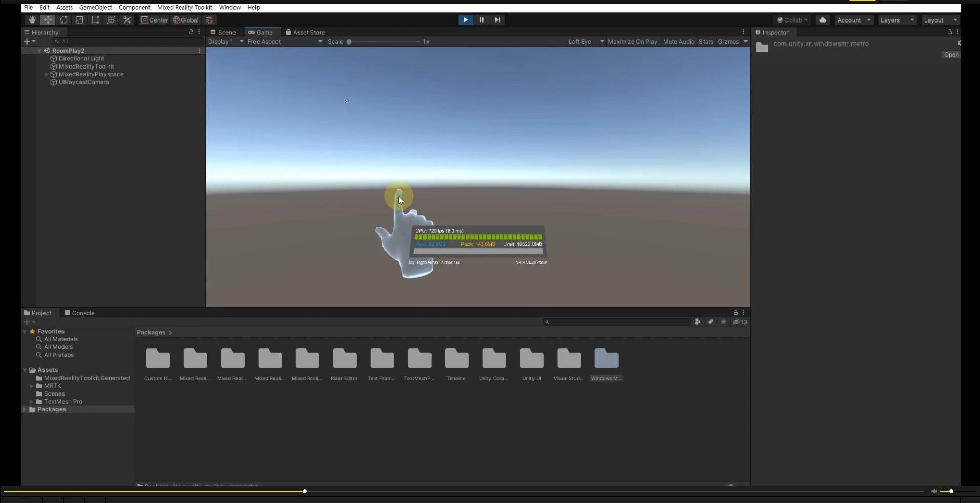Open Hierarchy panel options menu
The height and width of the screenshot is (503, 980).
199,32
